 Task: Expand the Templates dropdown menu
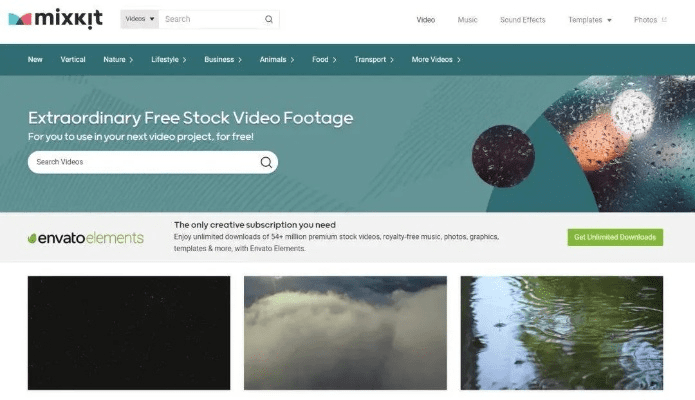tap(590, 20)
